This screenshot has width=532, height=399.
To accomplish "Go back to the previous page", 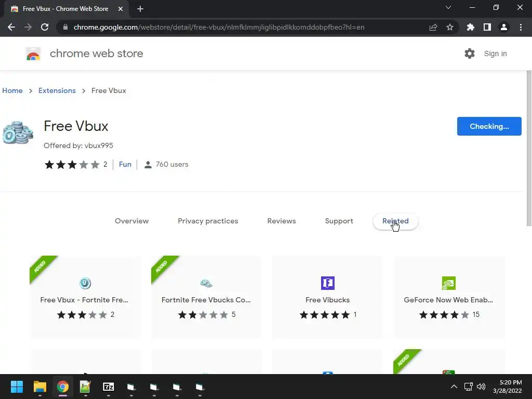I will pyautogui.click(x=11, y=27).
